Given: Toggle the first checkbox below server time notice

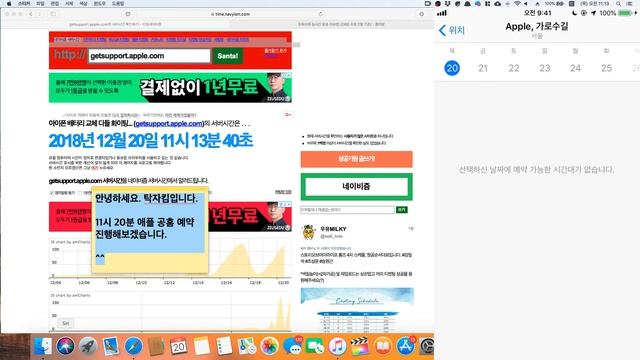Looking at the screenshot, I should [52, 193].
